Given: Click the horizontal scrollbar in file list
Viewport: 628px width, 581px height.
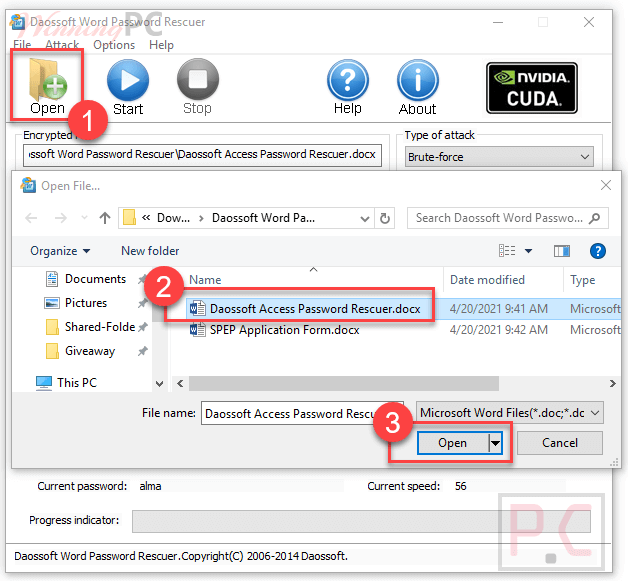Looking at the screenshot, I should pyautogui.click(x=344, y=384).
